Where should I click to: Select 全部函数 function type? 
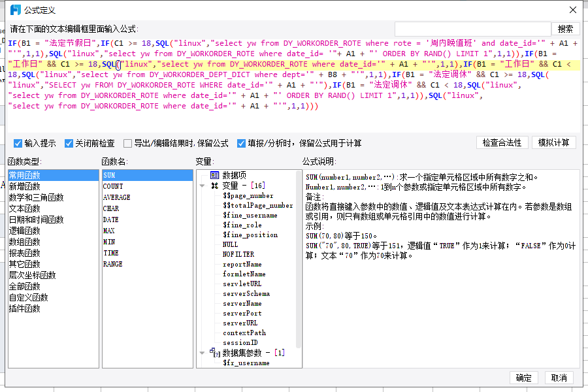(x=54, y=286)
